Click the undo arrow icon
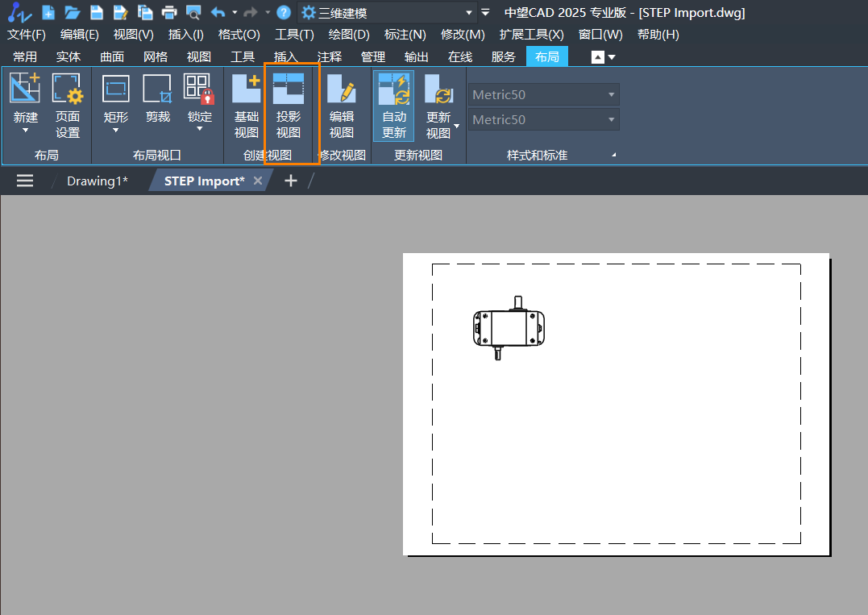 218,12
